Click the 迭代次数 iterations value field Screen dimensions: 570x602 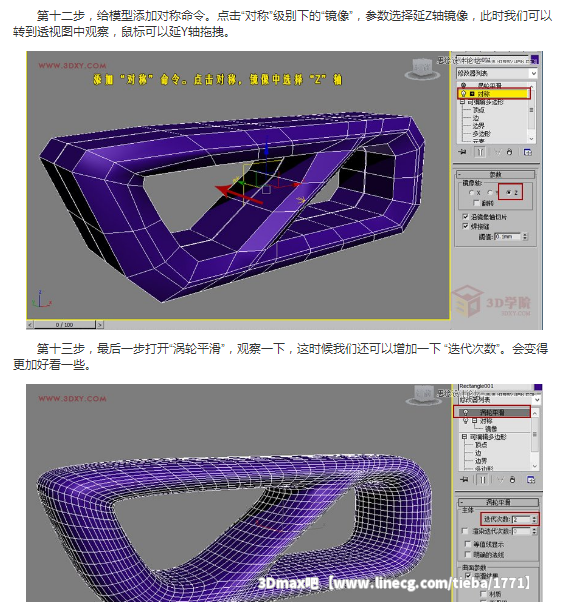(x=521, y=519)
